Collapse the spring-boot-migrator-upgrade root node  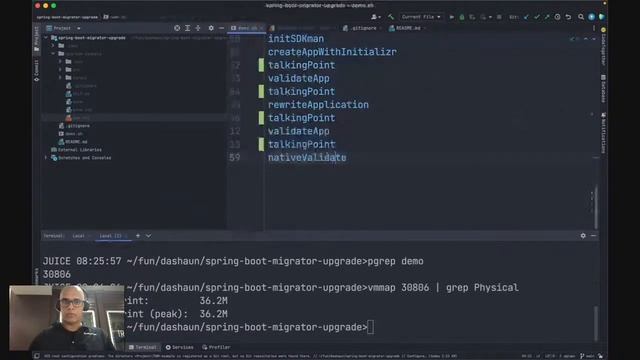click(46, 38)
